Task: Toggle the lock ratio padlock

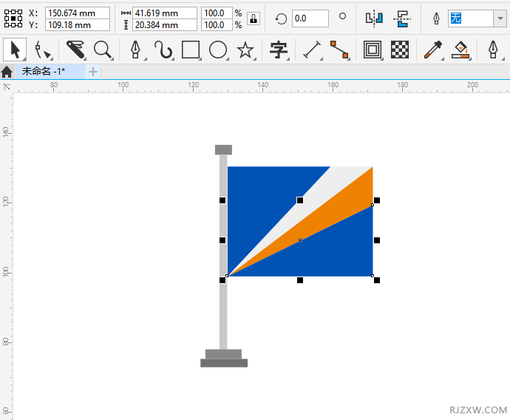Action: point(254,18)
